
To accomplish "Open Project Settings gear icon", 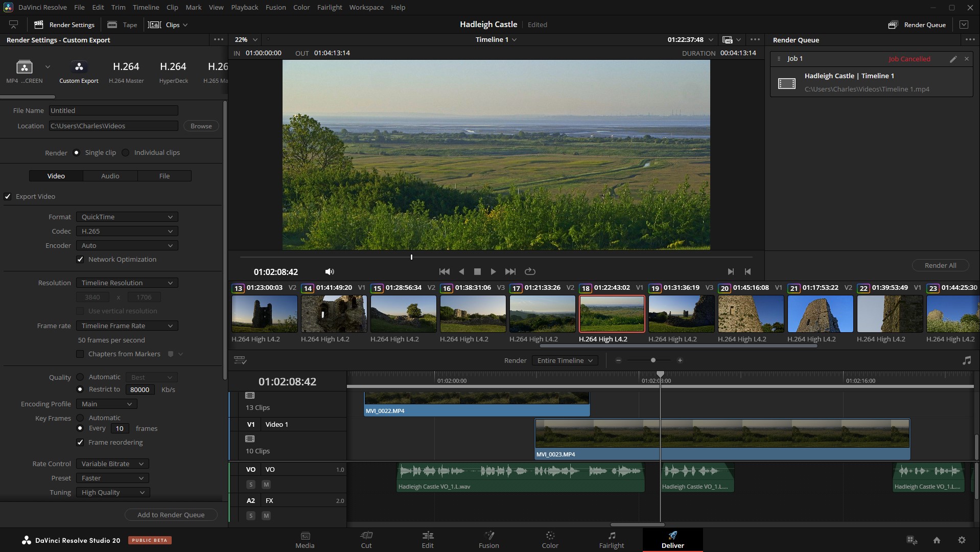I will (x=962, y=540).
